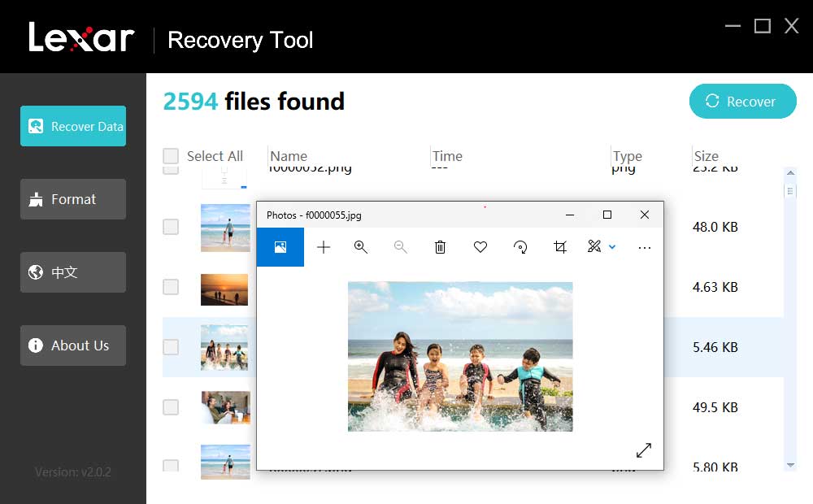Close the Lexar Recovery Tool window
The height and width of the screenshot is (504, 813).
pos(791,25)
